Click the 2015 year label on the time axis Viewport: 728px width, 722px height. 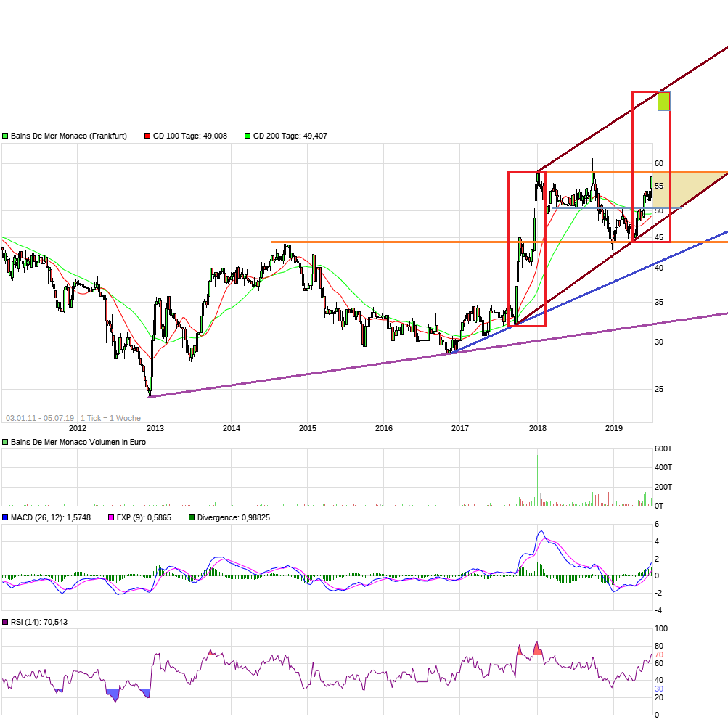pyautogui.click(x=307, y=429)
